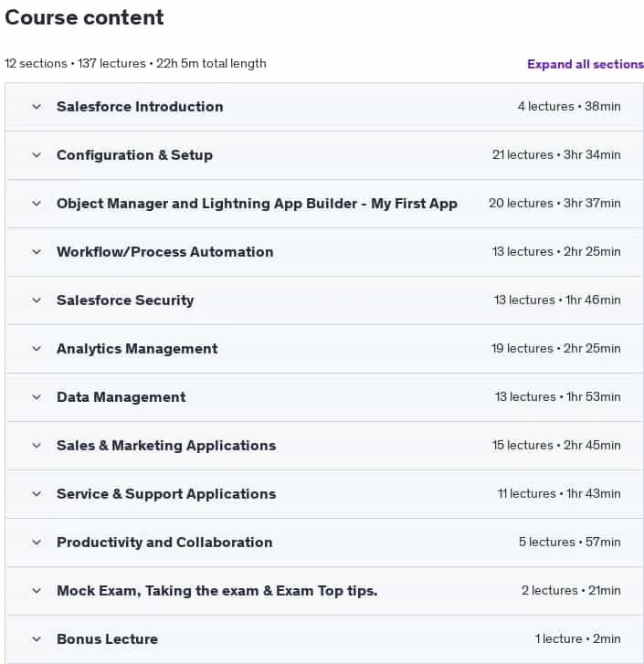
Task: Click Expand all sections link
Action: pyautogui.click(x=586, y=64)
